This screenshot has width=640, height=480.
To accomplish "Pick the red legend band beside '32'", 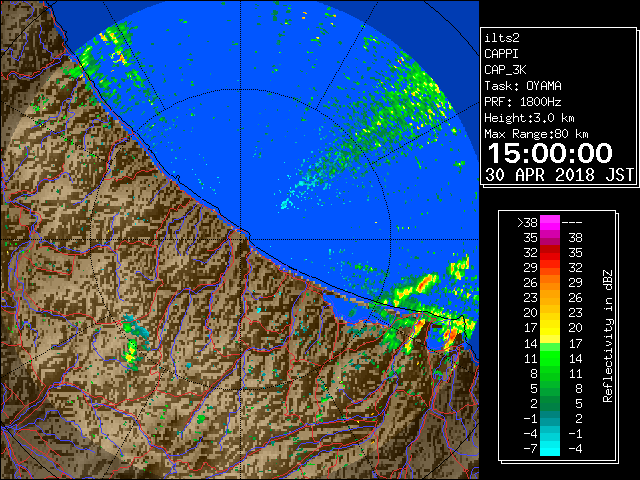I will coord(550,253).
